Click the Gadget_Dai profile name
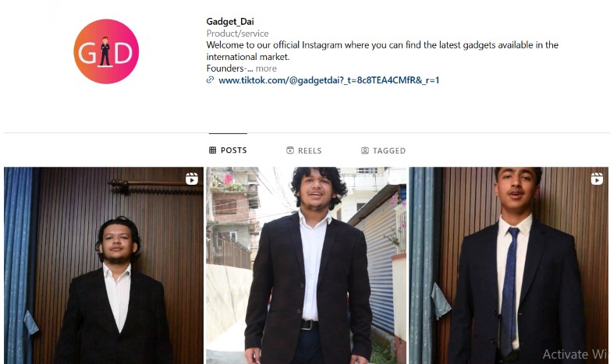610x364 pixels. click(x=230, y=22)
